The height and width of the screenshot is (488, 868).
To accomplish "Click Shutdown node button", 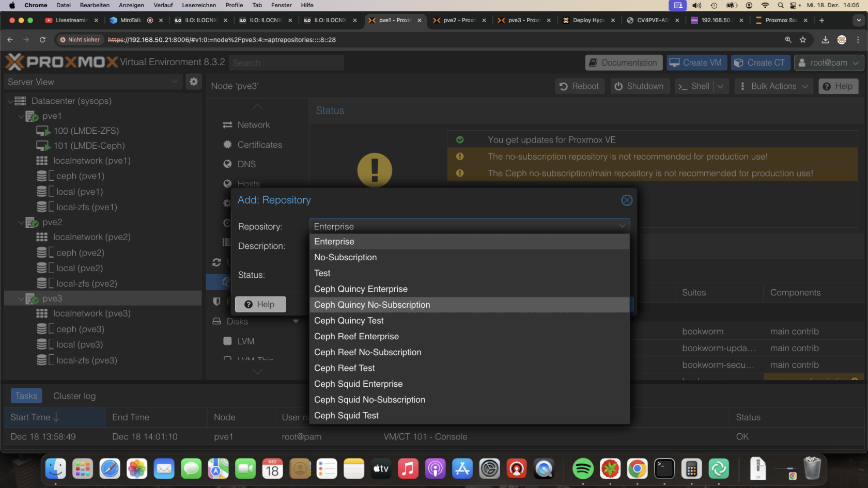I will (640, 86).
